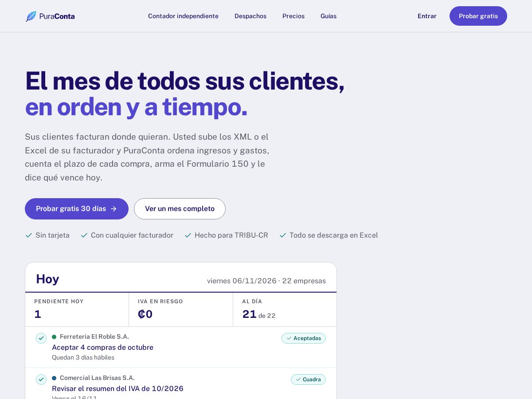Click the checkmark beside Sin tarjeta
The image size is (532, 399).
pyautogui.click(x=29, y=235)
